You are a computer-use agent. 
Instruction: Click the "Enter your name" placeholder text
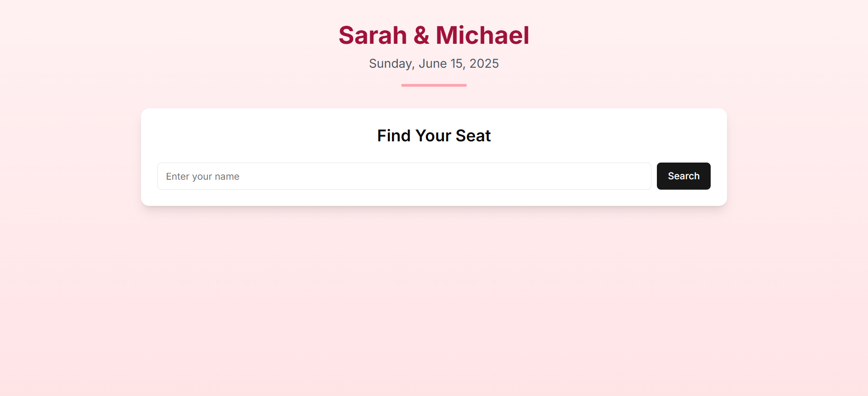[x=203, y=177]
